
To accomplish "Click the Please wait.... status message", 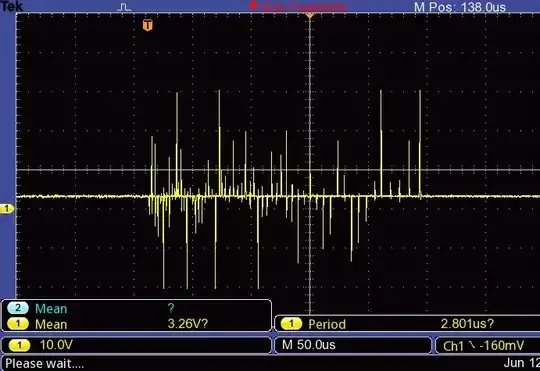I will [x=44, y=364].
